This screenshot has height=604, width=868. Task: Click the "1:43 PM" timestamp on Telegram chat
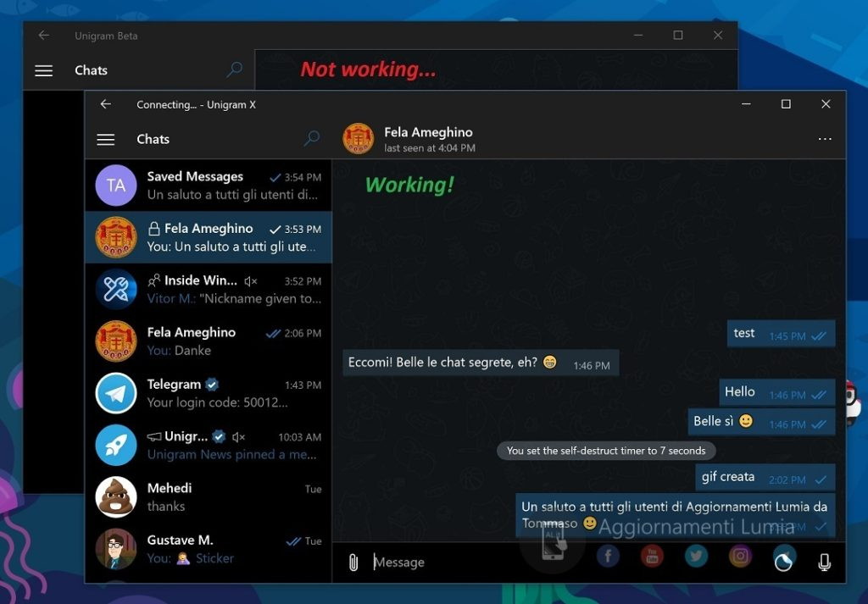tap(303, 385)
